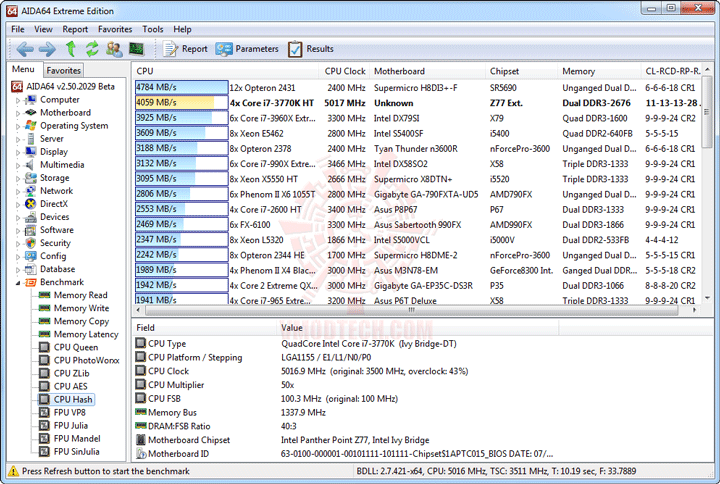The image size is (720, 484).
Task: Select the Display monitor icon
Action: click(31, 152)
